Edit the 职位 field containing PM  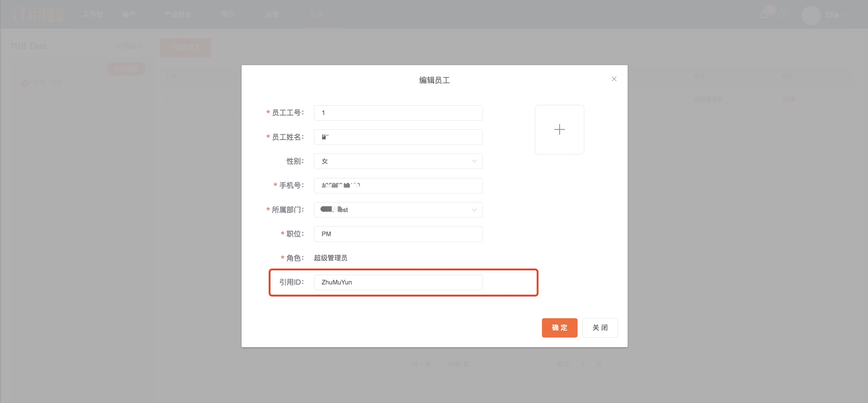tap(398, 234)
